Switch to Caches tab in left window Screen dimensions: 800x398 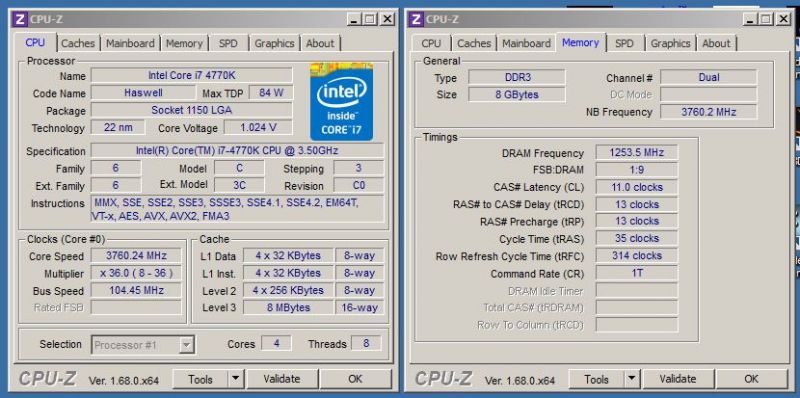pos(78,43)
